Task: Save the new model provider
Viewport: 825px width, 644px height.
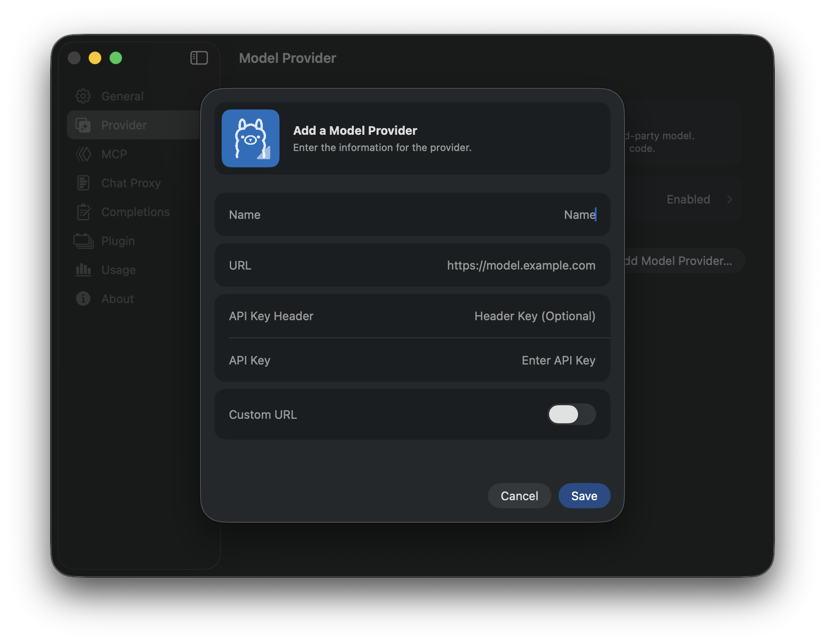Action: point(584,496)
